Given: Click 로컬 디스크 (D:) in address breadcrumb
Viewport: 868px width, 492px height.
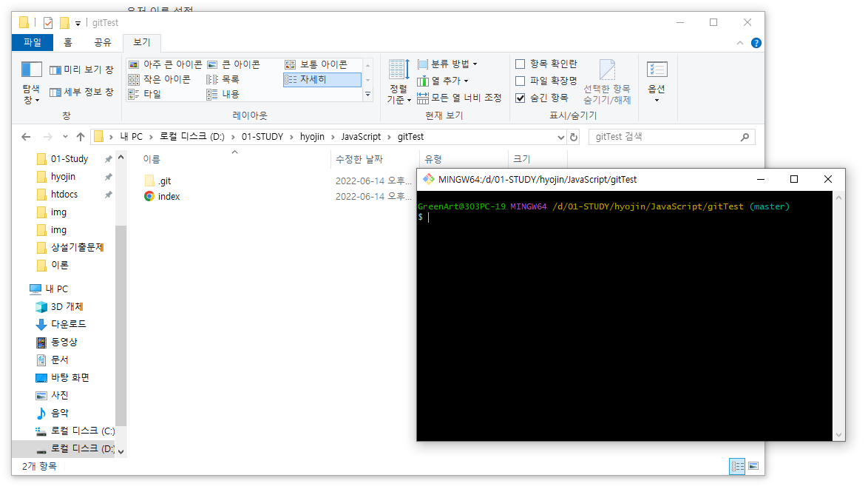Looking at the screenshot, I should (x=192, y=137).
